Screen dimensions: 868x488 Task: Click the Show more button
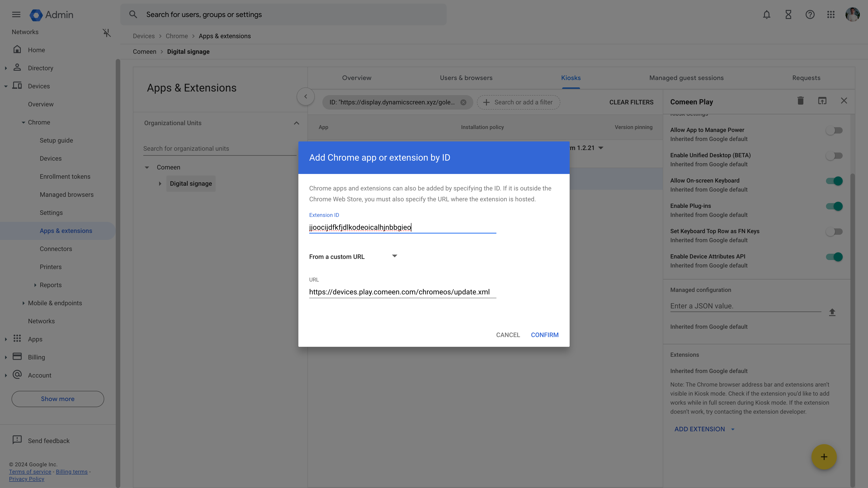point(58,399)
